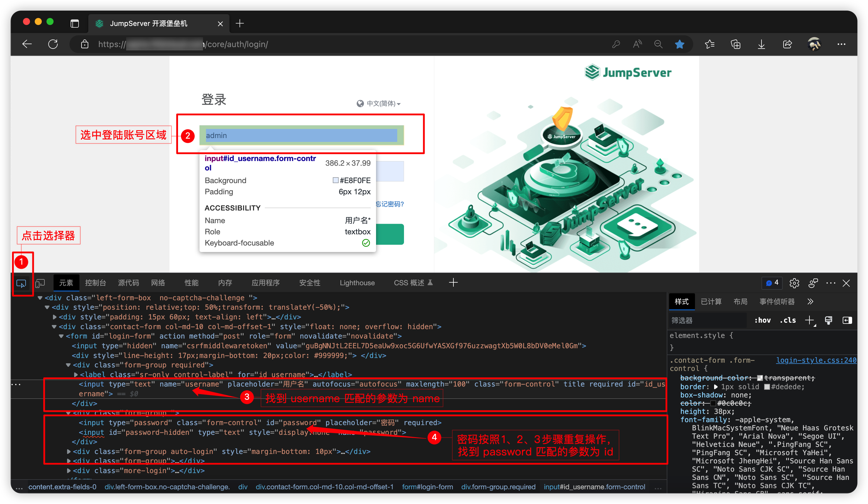Close the JumpServer tab
The height and width of the screenshot is (504, 868).
pos(220,24)
